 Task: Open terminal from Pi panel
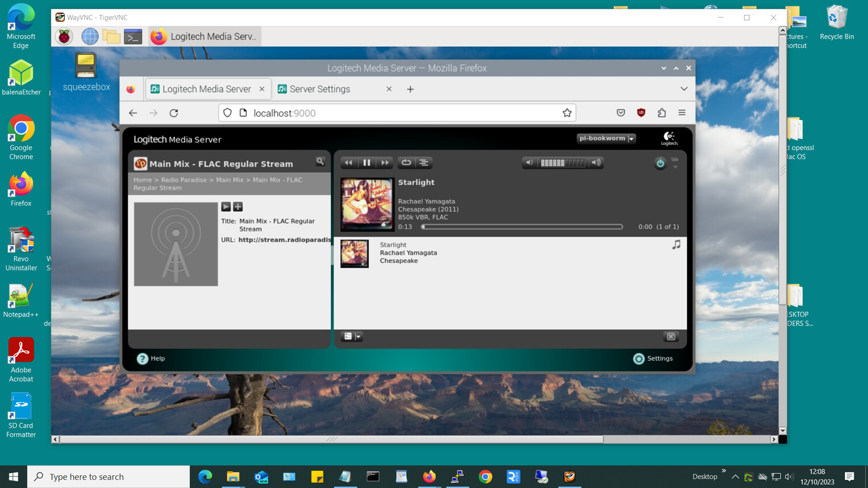click(133, 37)
